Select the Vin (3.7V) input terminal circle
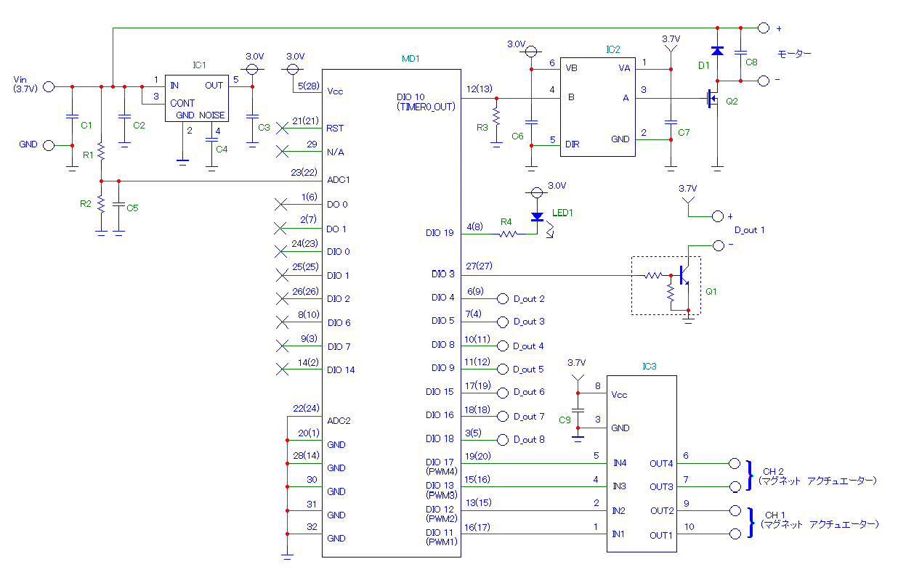 click(49, 86)
